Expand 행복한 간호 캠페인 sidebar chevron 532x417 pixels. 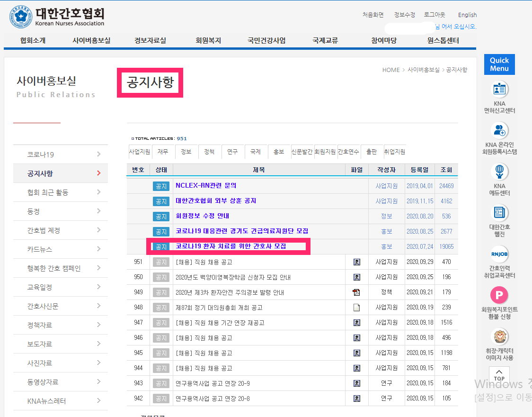tap(99, 268)
